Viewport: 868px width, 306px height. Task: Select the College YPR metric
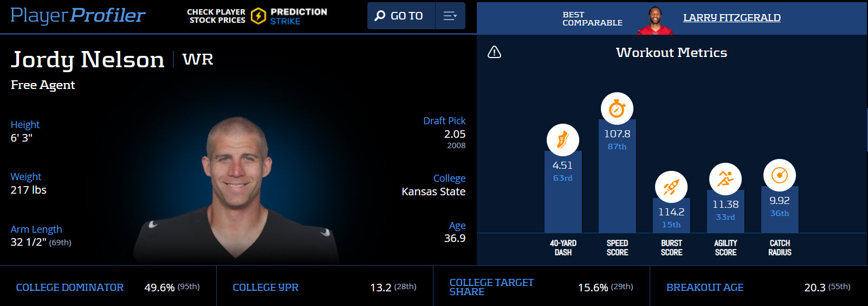point(265,288)
